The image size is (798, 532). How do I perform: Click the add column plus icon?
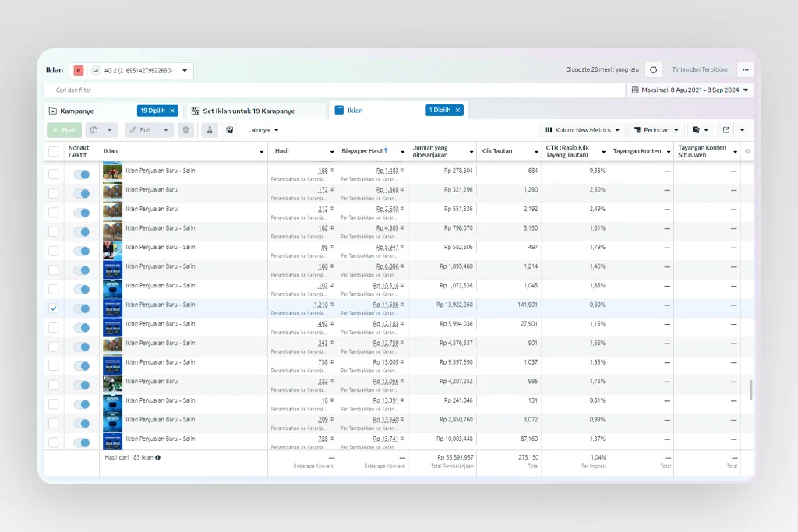coord(747,152)
